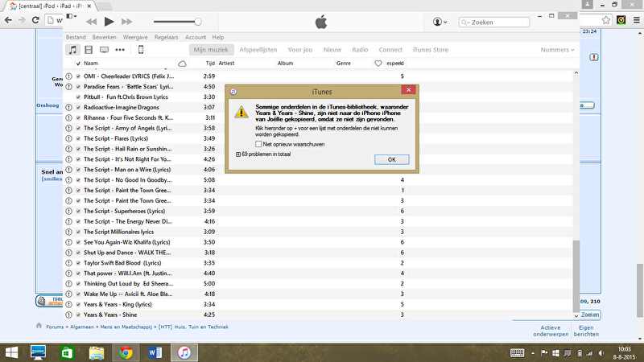Screen dimensions: 644x362
Task: Skip back to previous track
Action: (x=91, y=22)
